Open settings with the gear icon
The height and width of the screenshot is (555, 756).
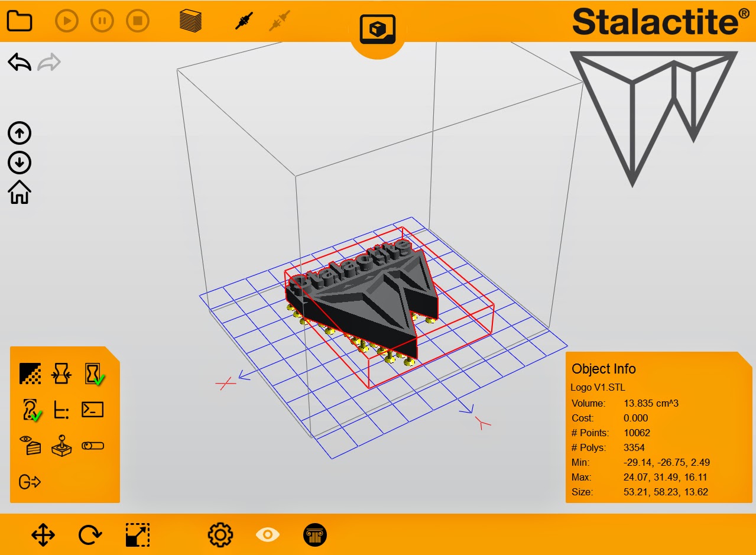(220, 535)
